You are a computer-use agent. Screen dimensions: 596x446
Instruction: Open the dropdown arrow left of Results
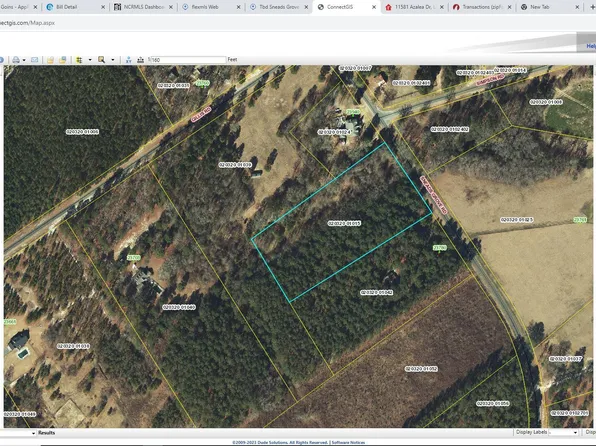point(33,433)
